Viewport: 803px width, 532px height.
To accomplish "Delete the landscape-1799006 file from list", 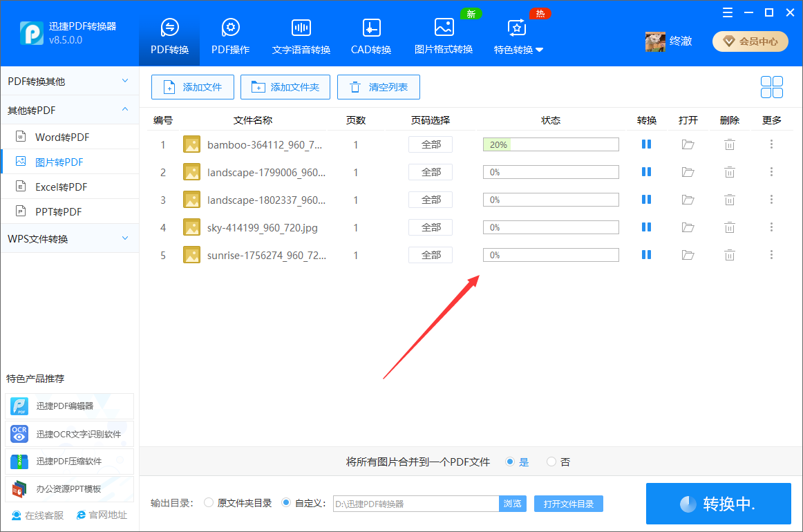I will click(729, 172).
